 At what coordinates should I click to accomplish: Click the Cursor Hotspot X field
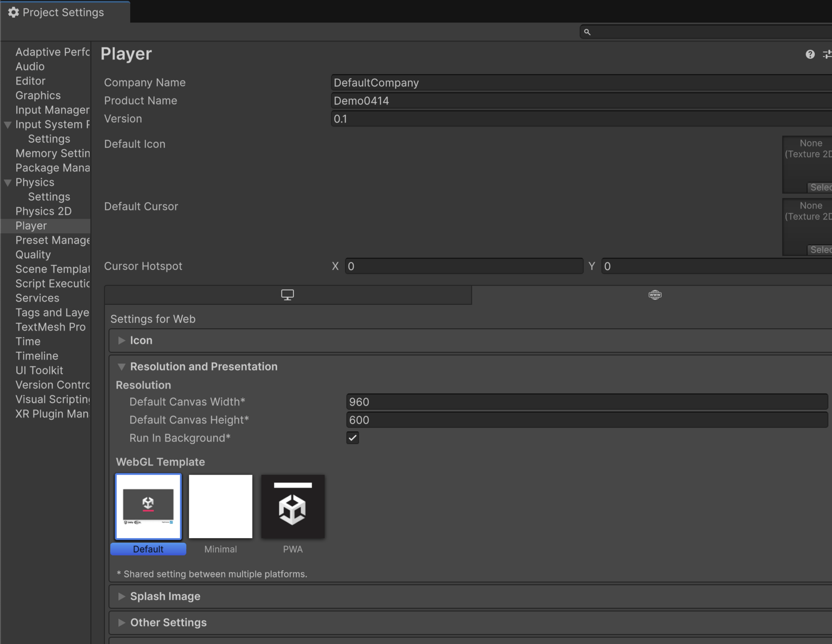point(464,266)
